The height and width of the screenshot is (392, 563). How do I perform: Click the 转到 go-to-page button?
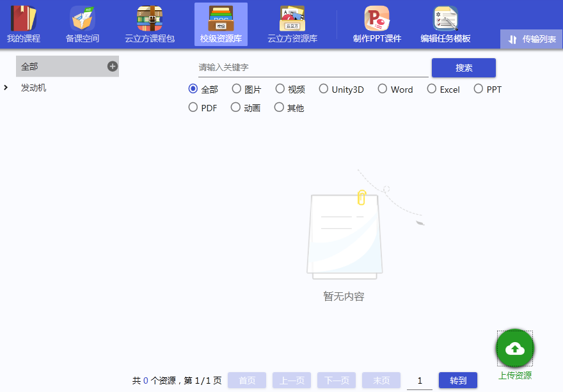[x=458, y=380]
